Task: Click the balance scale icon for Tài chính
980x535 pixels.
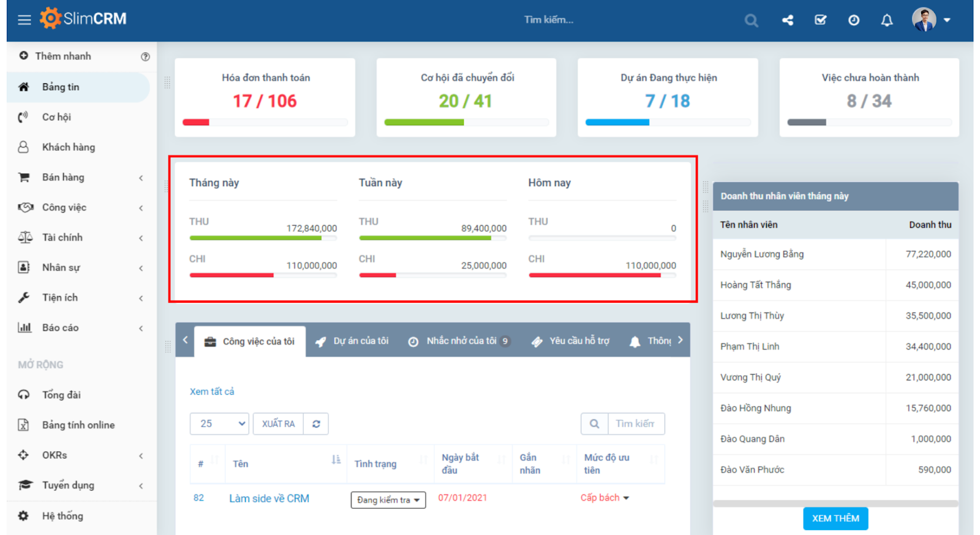Action: click(x=25, y=237)
